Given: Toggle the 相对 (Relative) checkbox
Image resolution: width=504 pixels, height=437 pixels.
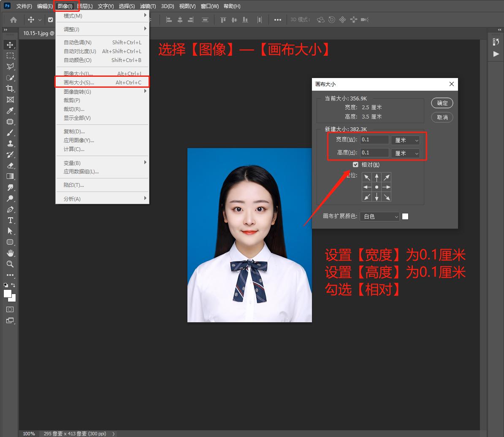Looking at the screenshot, I should tap(355, 165).
